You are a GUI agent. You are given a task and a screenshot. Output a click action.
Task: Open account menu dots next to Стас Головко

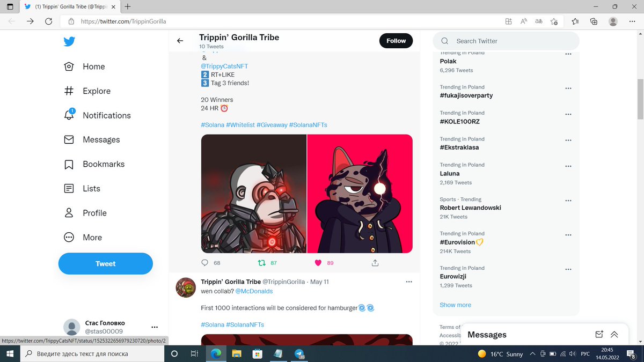pos(155,327)
